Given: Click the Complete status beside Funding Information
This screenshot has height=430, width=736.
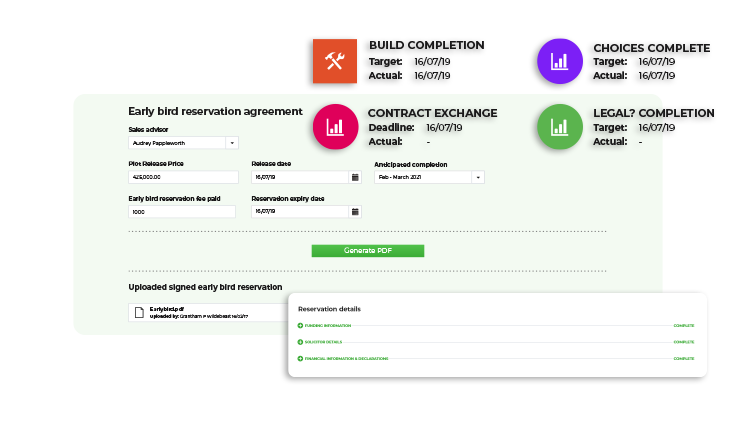Looking at the screenshot, I should pyautogui.click(x=683, y=326).
